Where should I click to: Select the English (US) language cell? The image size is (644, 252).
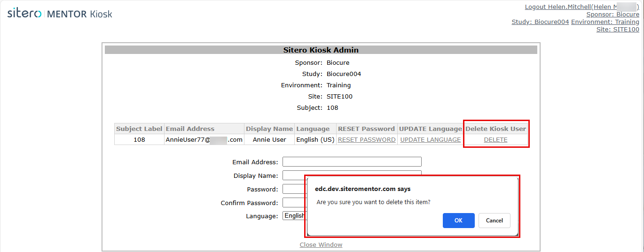[315, 140]
